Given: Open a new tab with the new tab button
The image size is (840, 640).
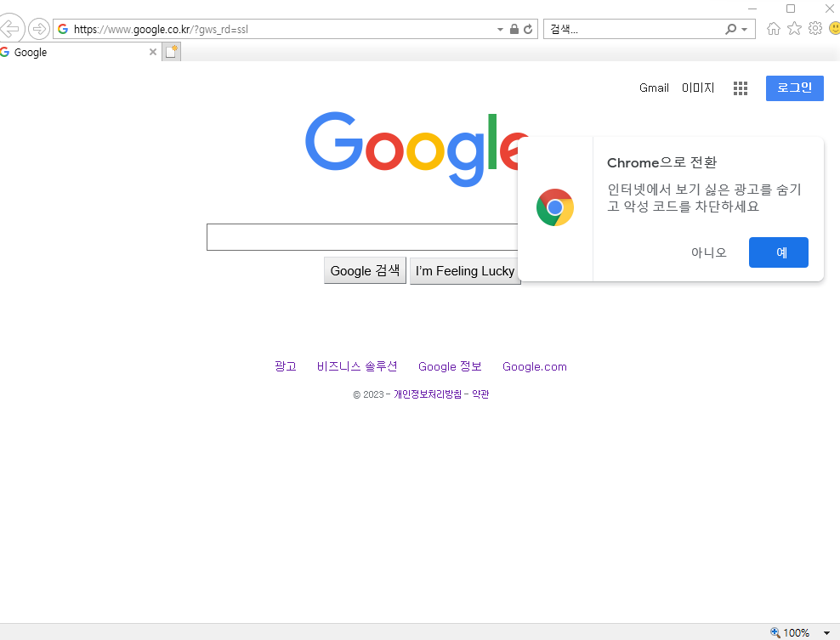Looking at the screenshot, I should tap(172, 52).
